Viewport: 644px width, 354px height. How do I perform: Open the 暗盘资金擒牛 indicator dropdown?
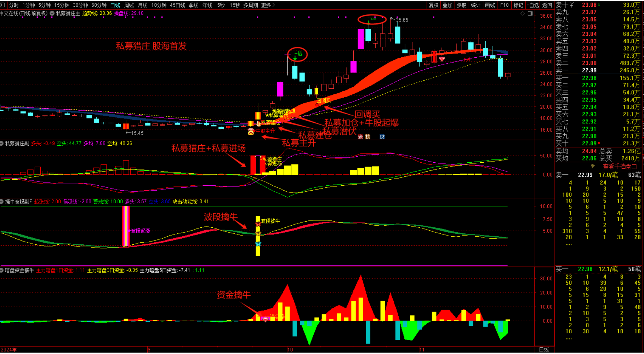2,270
